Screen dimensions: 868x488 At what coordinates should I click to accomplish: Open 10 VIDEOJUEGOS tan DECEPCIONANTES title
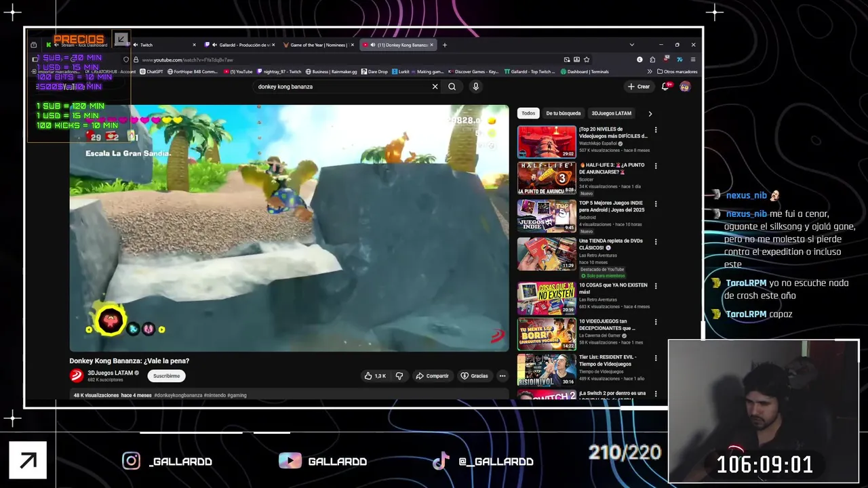point(607,325)
